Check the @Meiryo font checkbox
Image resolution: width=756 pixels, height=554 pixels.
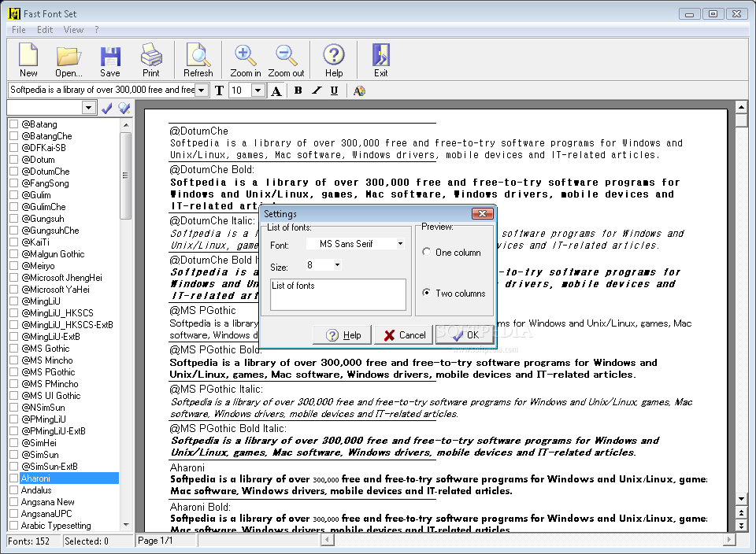click(x=14, y=266)
